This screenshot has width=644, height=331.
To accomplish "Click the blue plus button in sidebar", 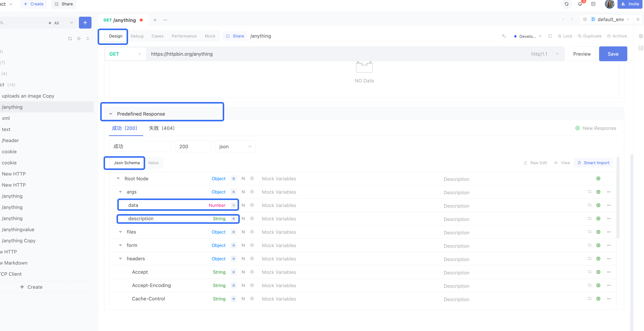I will 85,22.
